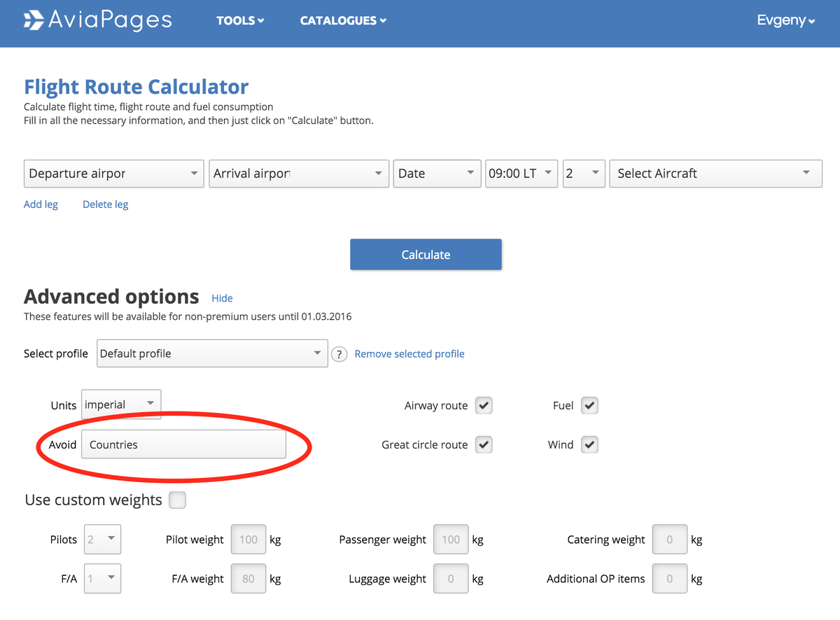Viewport: 840px width, 620px height.
Task: Toggle the Airway route checkbox
Action: pos(484,405)
